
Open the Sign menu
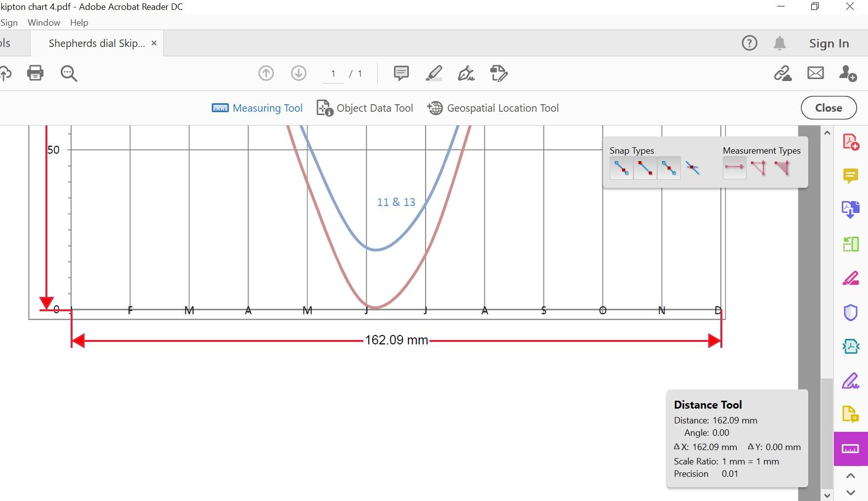tap(9, 23)
